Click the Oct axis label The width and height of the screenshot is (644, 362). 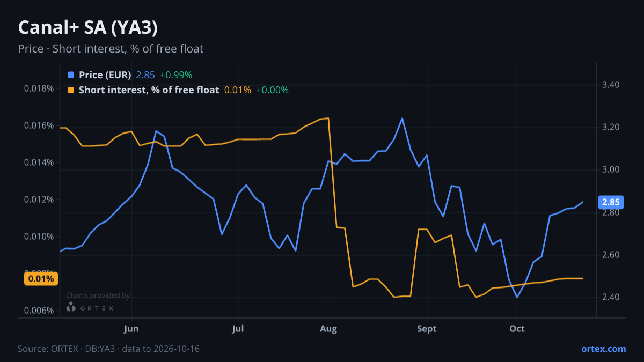[517, 329]
